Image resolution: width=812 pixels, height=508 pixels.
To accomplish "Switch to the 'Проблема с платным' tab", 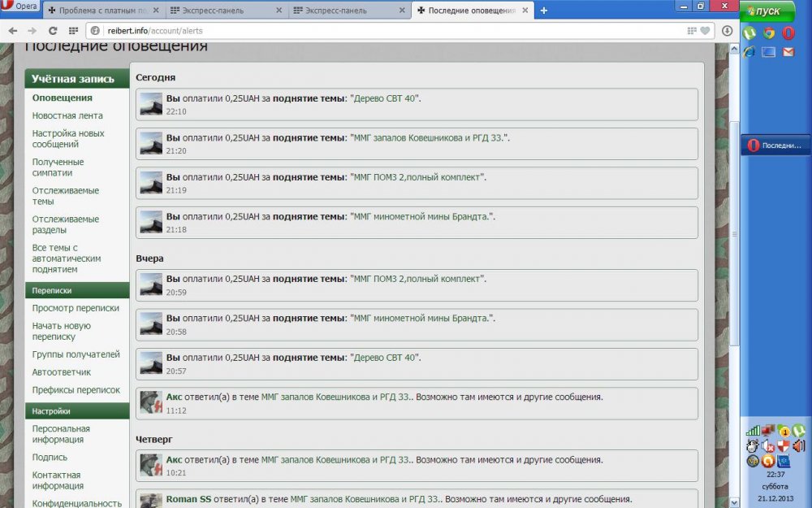I will [x=104, y=11].
